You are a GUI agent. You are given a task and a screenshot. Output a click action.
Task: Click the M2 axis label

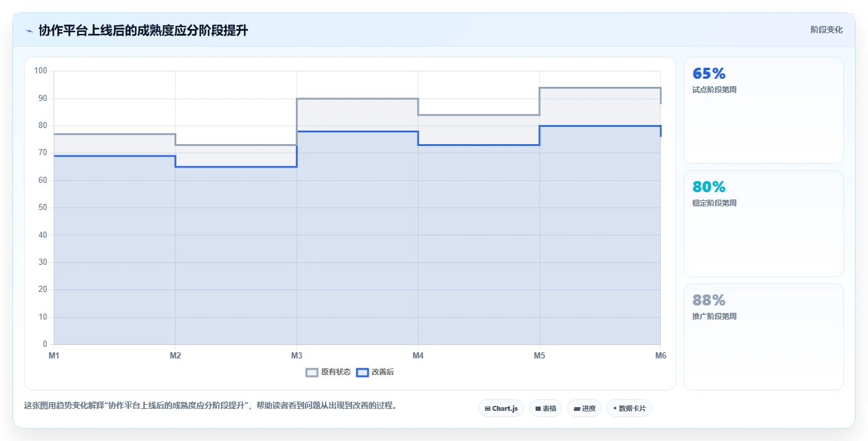[x=175, y=355]
